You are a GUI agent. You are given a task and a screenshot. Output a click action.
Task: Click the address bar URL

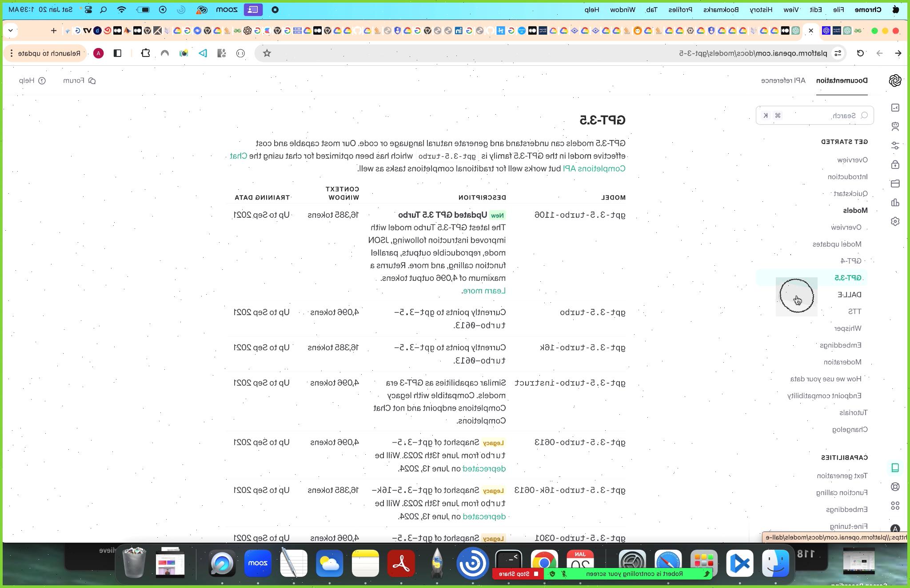[753, 53]
